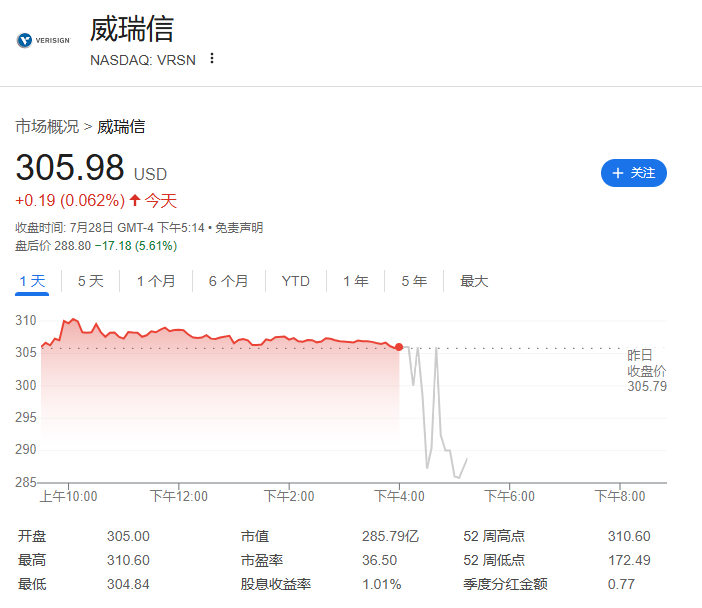Click the 关注 follow button
Screen dimensions: 702x608
click(634, 173)
